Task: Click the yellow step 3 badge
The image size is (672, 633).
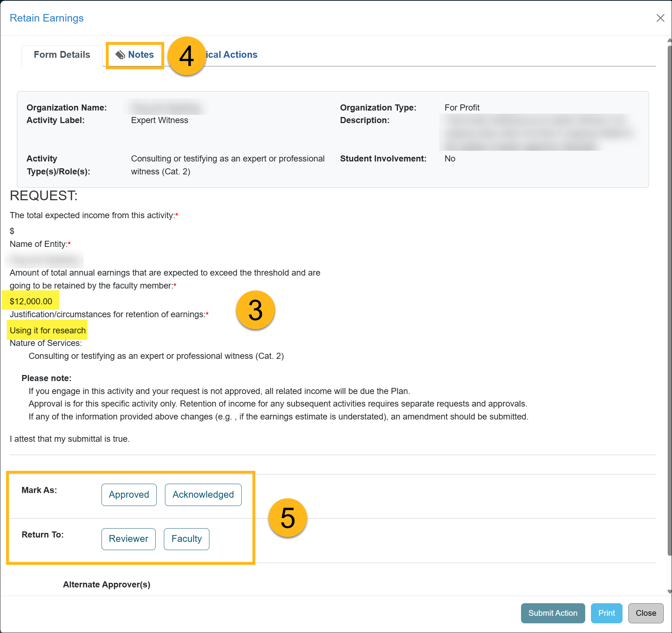Action: coord(255,310)
